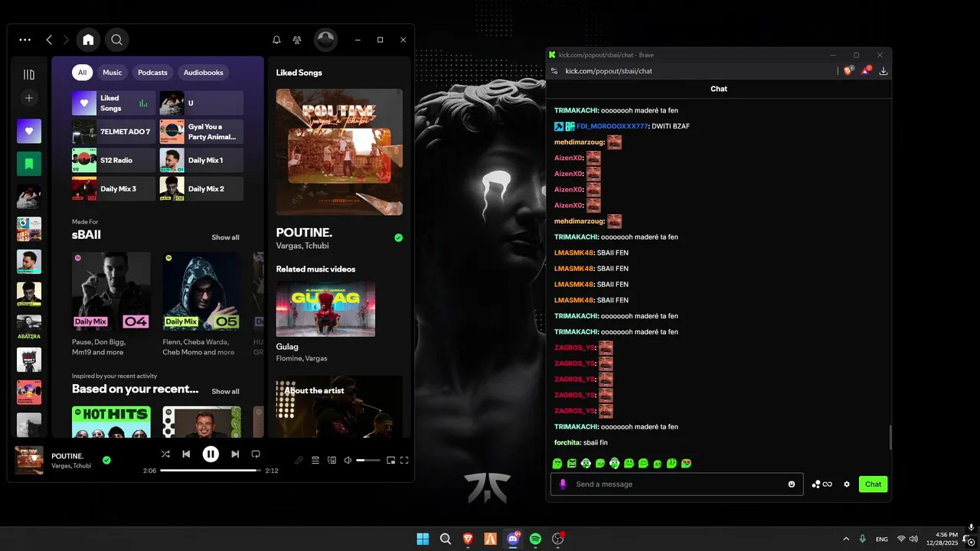
Task: Adjust the Spotify volume slider
Action: [x=368, y=460]
